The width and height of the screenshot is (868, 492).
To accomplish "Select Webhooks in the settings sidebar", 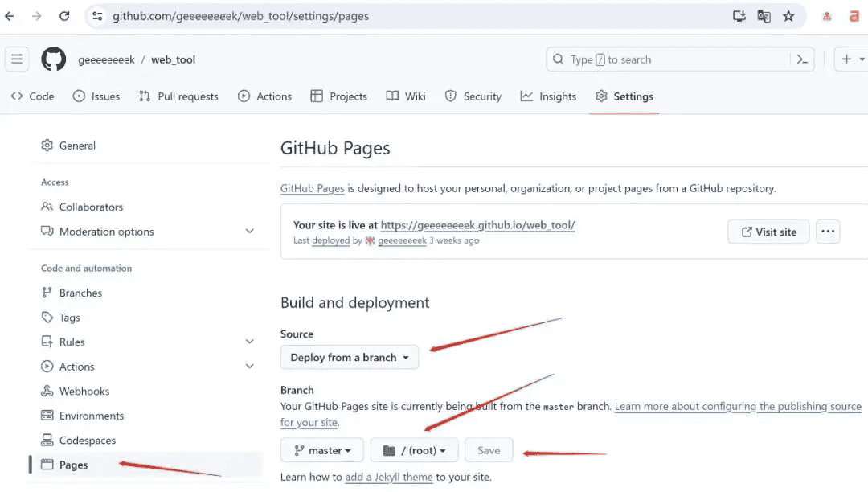I will tap(84, 392).
